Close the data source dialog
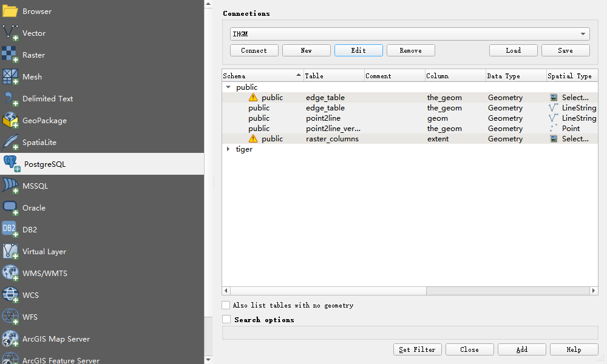This screenshot has height=364, width=607. coord(470,349)
